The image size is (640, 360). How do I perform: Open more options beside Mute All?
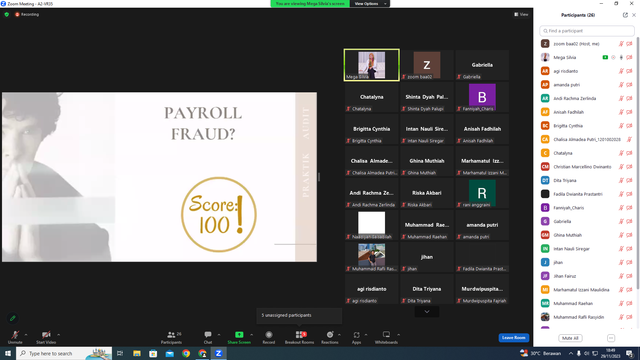(x=611, y=338)
